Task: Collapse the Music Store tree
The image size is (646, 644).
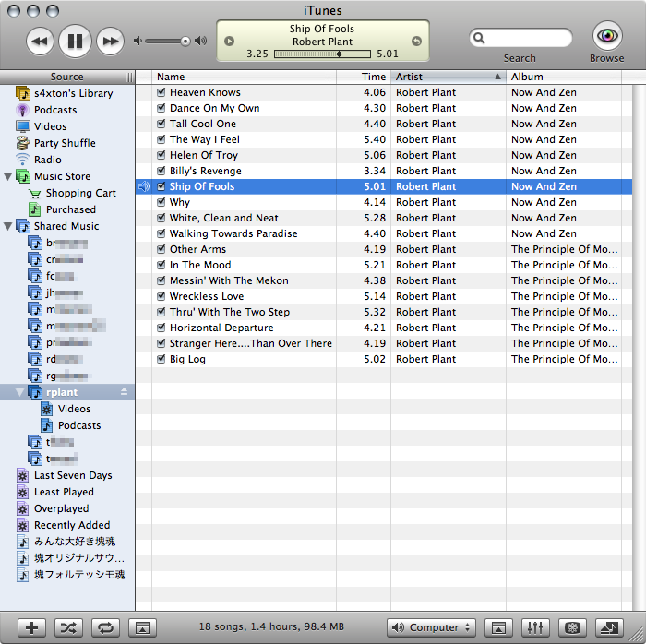Action: (x=8, y=176)
